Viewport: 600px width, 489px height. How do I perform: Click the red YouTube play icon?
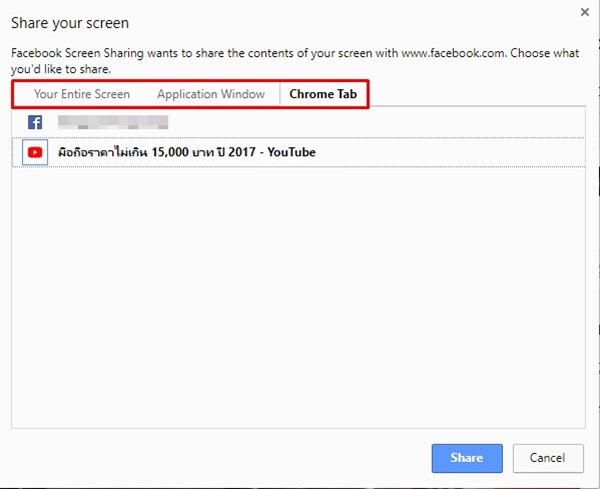pyautogui.click(x=35, y=152)
